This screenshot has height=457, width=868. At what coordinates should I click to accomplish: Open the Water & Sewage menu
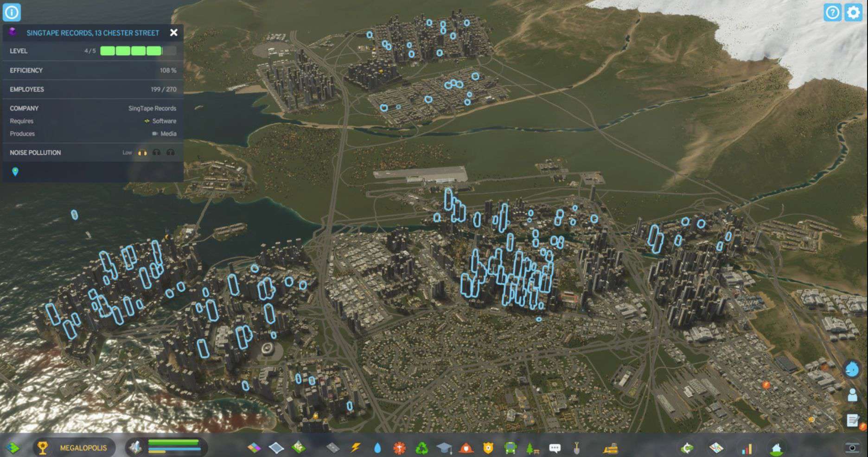click(377, 448)
